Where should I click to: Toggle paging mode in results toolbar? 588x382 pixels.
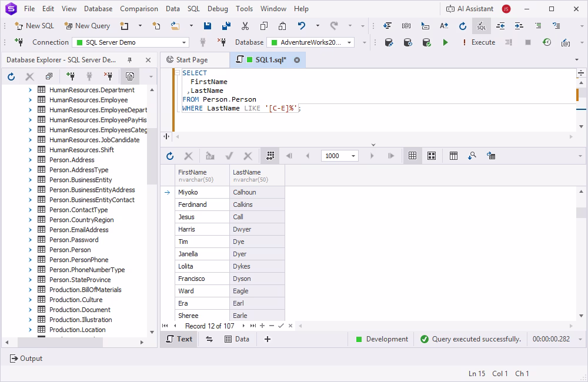(270, 155)
